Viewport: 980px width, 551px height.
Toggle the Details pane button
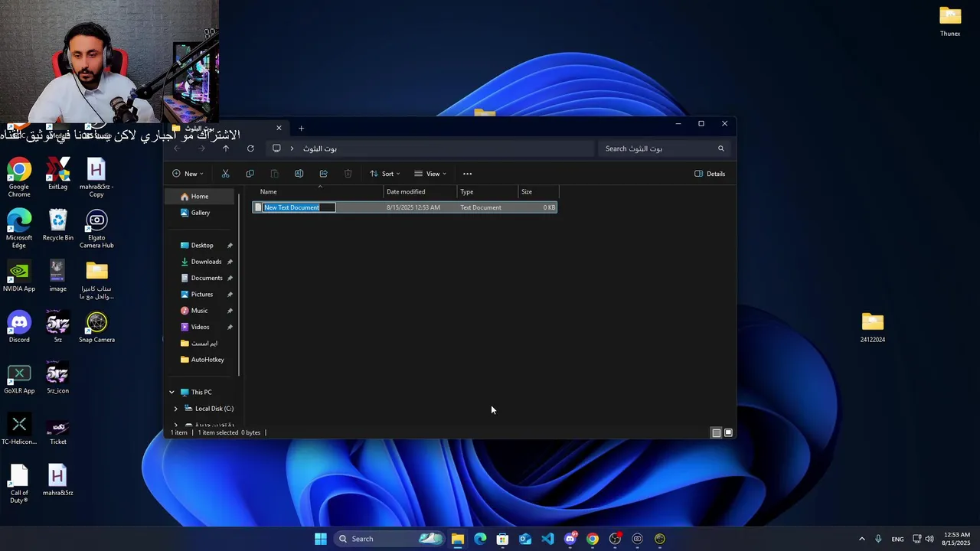(710, 174)
